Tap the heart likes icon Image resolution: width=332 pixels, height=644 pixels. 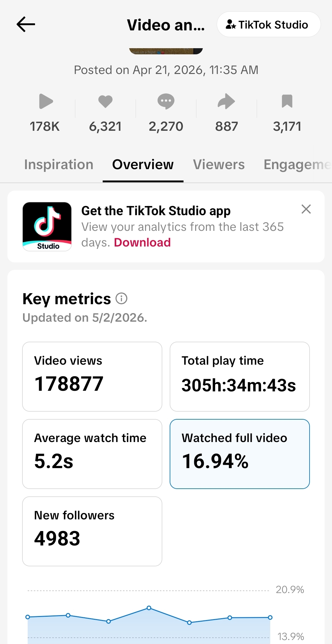105,102
